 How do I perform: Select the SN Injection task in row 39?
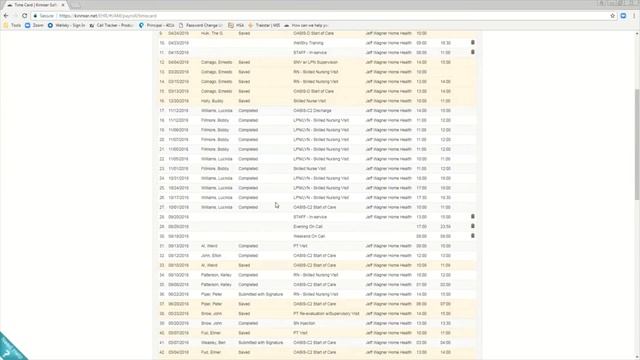click(304, 323)
